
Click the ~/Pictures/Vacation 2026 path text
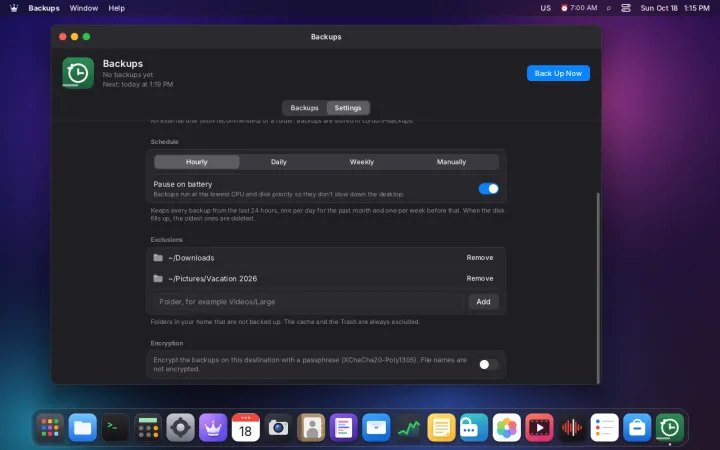(x=213, y=279)
